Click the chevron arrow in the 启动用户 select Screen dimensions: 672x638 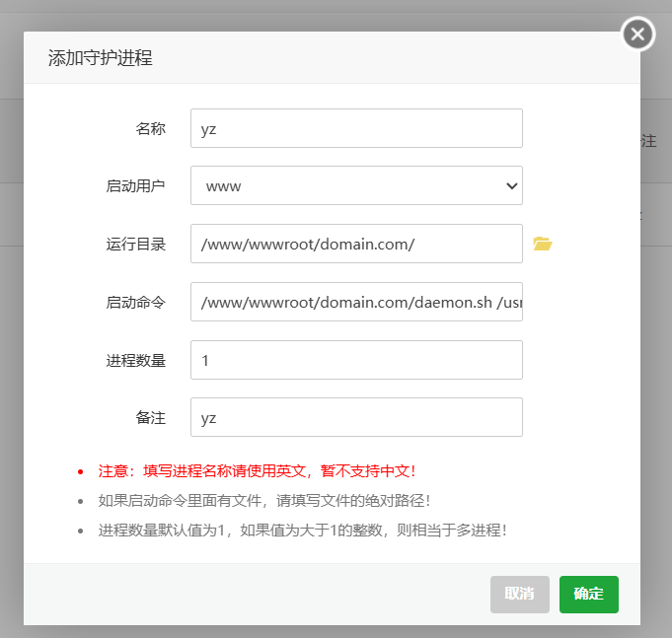click(x=511, y=185)
